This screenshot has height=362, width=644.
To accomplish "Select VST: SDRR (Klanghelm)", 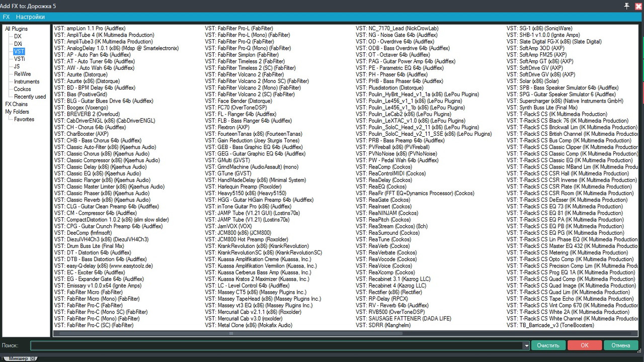I will click(x=383, y=325).
